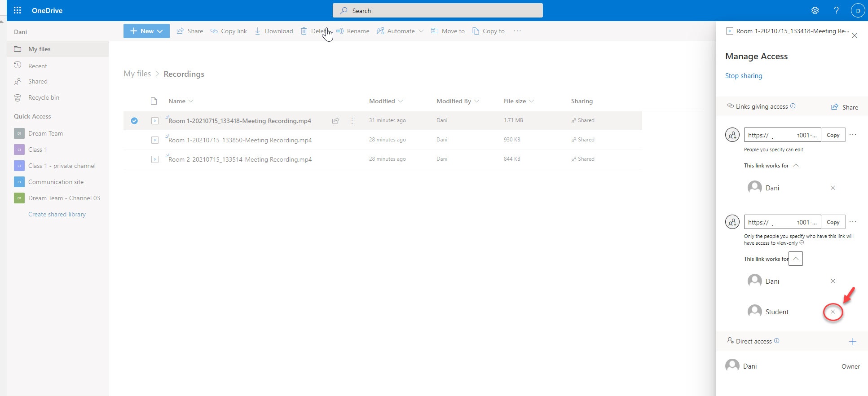Click the view-only link URL field
The width and height of the screenshot is (868, 396).
tap(783, 222)
